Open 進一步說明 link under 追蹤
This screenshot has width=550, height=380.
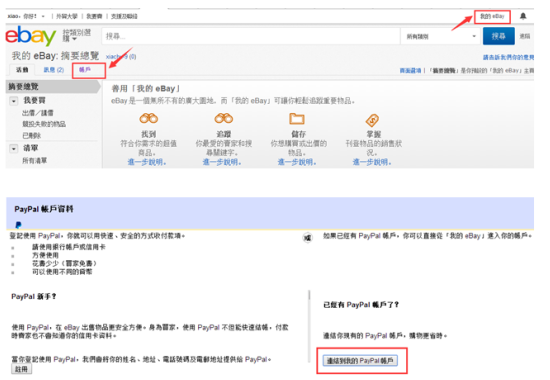222,162
